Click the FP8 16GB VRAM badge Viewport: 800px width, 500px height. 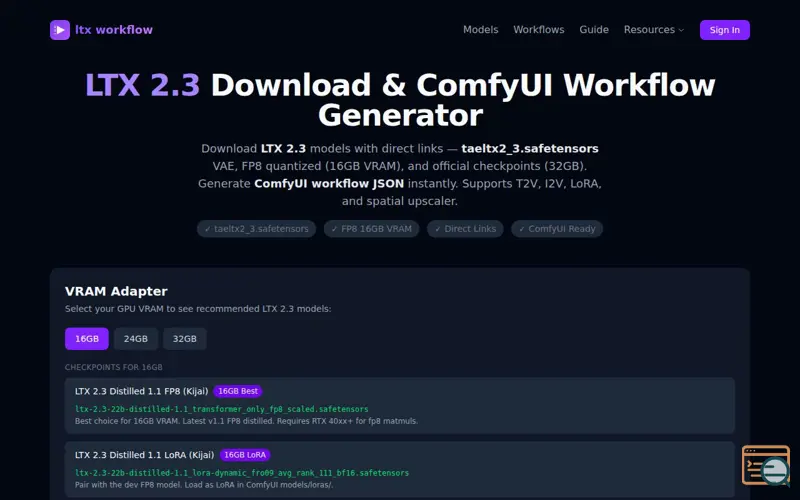click(x=371, y=229)
